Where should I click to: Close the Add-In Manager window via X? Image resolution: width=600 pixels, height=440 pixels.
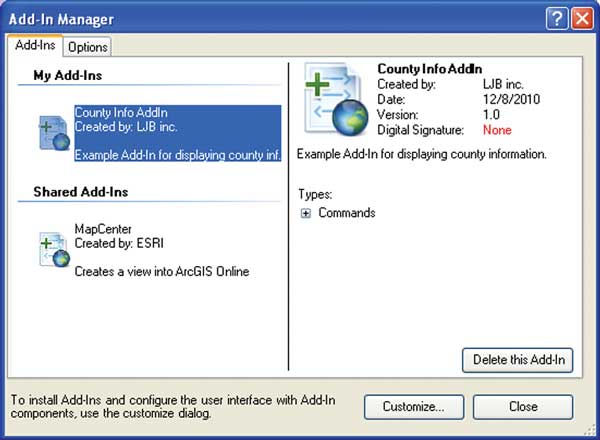tap(582, 19)
